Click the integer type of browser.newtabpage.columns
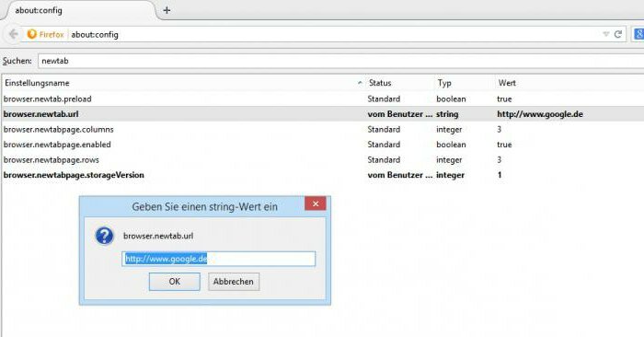 click(x=449, y=130)
